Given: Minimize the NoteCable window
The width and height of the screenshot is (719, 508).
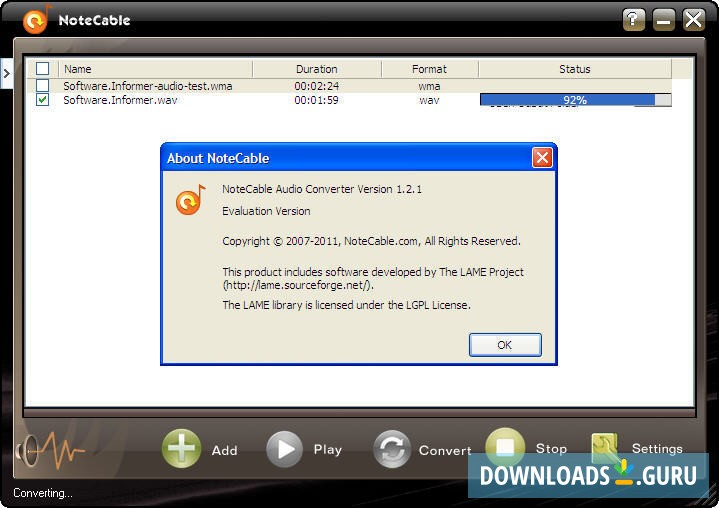Looking at the screenshot, I should click(x=664, y=20).
